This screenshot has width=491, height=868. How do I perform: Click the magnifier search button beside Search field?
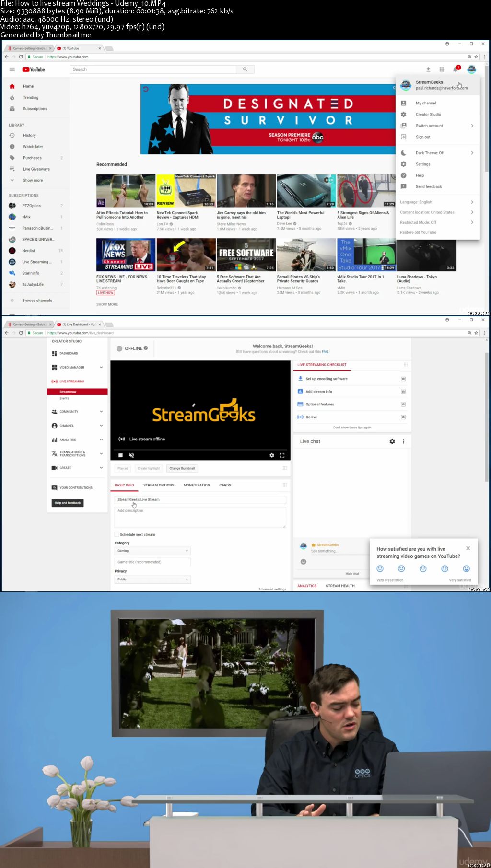(x=245, y=69)
